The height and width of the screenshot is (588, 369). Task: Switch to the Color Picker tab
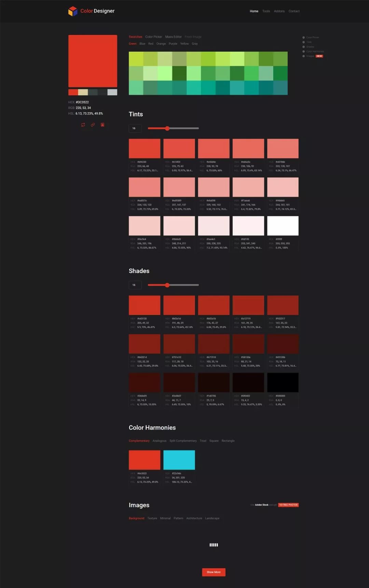coord(153,37)
